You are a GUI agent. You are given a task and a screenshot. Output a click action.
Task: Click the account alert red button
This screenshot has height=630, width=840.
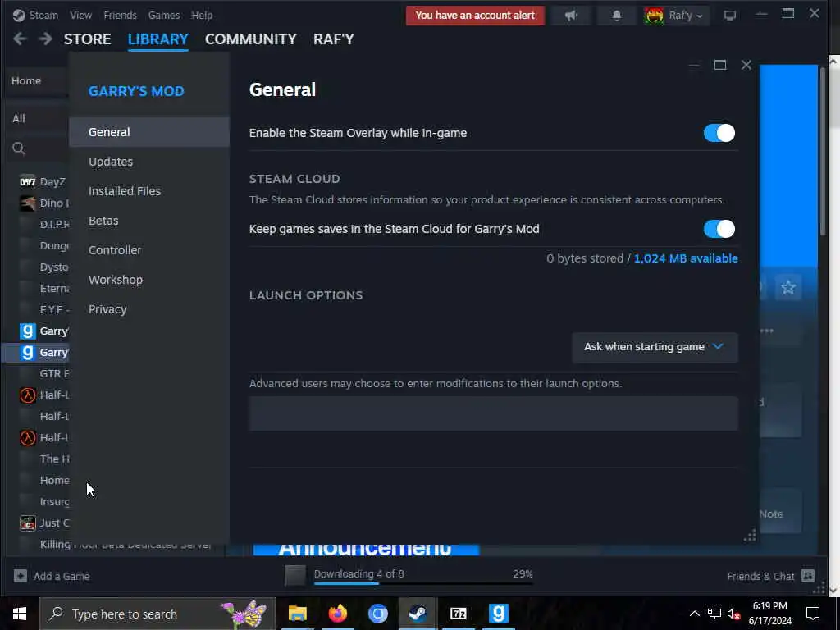475,15
